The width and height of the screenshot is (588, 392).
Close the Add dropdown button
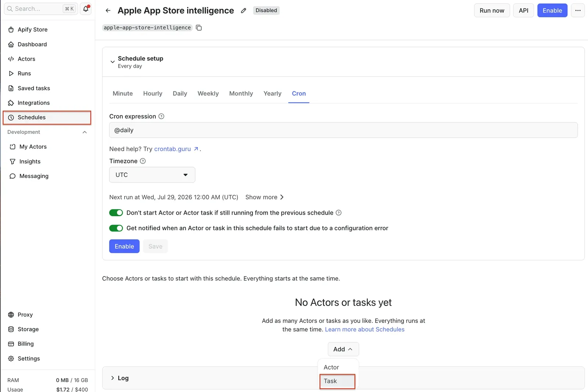343,349
